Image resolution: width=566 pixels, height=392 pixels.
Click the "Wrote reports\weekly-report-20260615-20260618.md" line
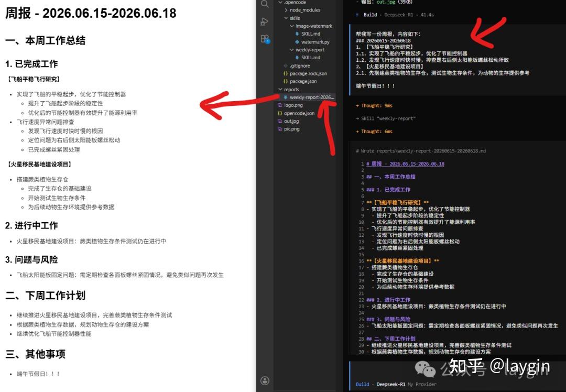tap(420, 151)
